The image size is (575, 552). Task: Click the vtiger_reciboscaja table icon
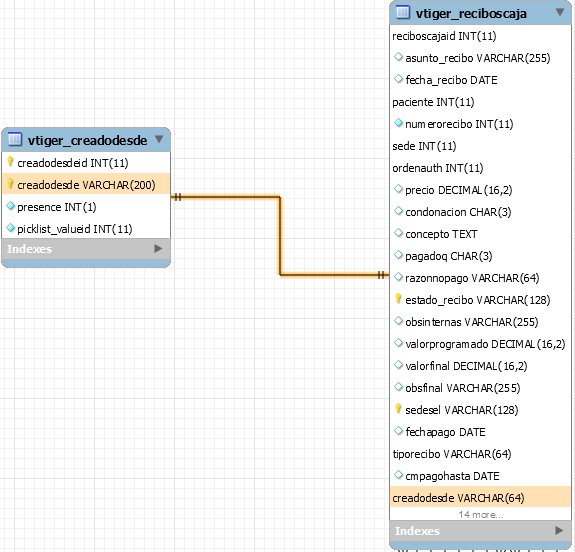coord(403,12)
